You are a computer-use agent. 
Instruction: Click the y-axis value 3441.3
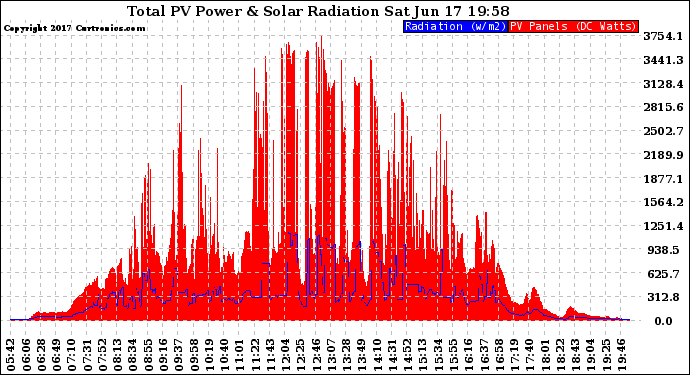pyautogui.click(x=663, y=60)
